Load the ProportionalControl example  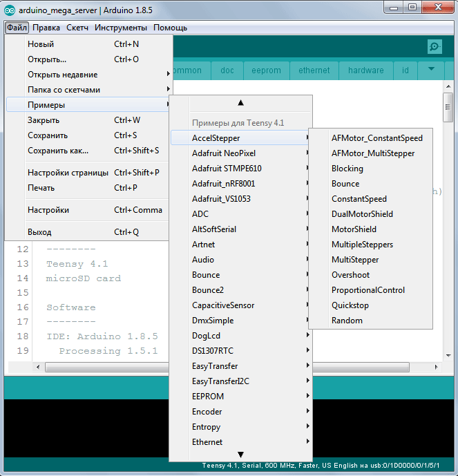click(370, 290)
